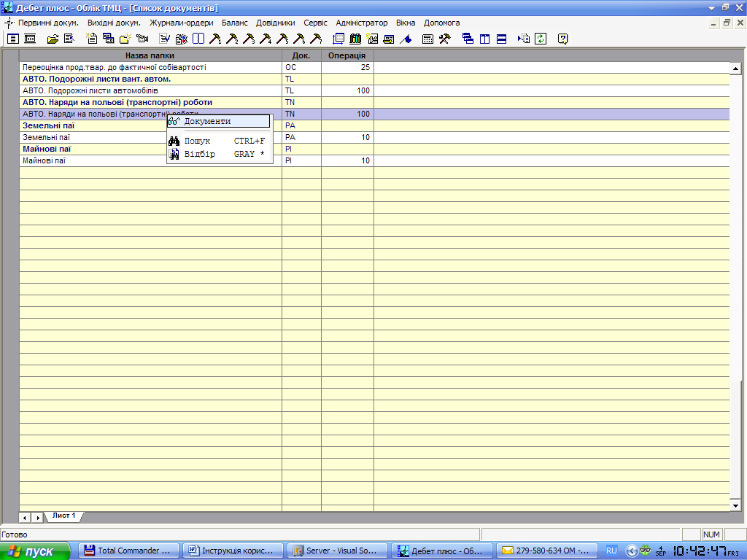Click operation value 25 cell
The width and height of the screenshot is (747, 560).
(347, 68)
